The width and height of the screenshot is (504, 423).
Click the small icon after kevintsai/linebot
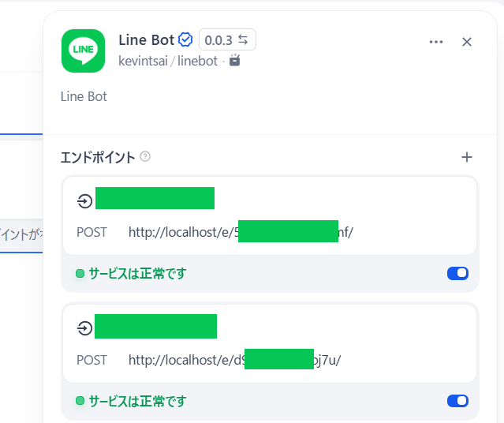(234, 60)
